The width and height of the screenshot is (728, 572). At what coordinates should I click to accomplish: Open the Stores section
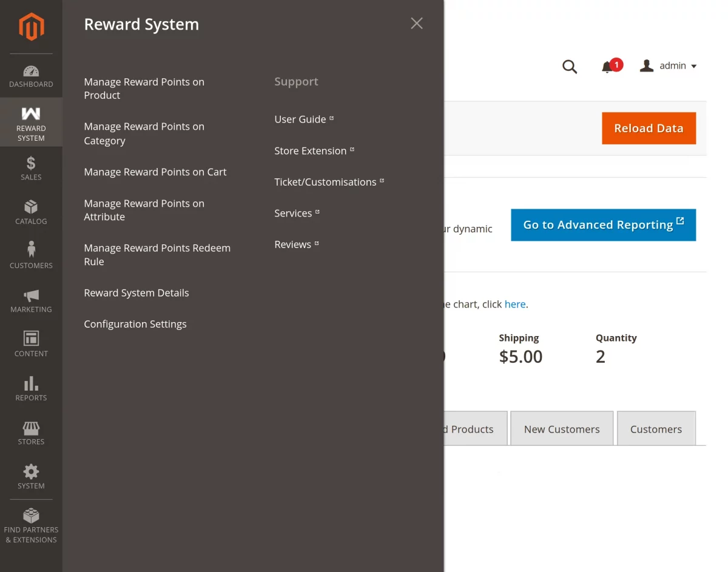point(31,431)
